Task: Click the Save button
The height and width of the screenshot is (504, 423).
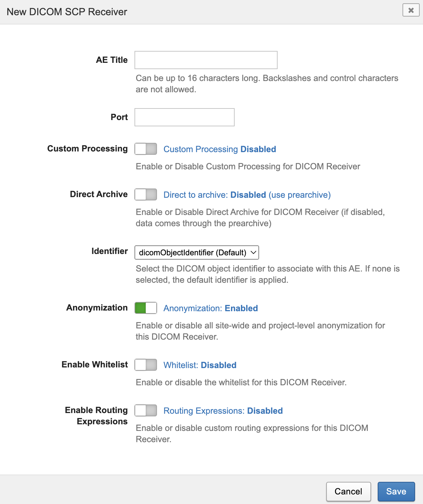Action: point(396,491)
